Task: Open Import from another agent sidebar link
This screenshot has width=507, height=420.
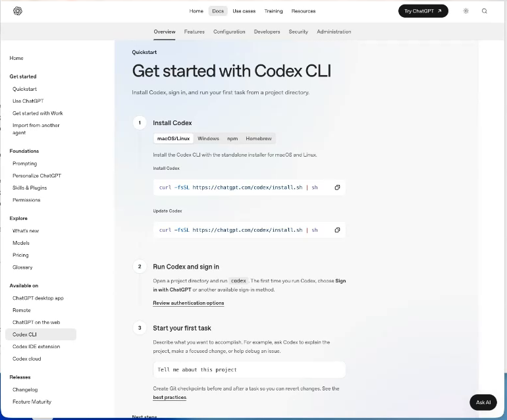Action: 36,129
